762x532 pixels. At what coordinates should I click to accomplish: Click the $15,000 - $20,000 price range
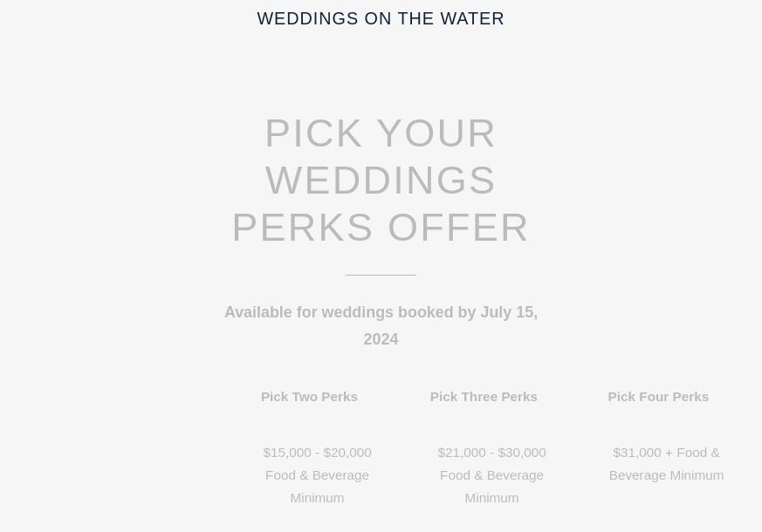pyautogui.click(x=317, y=453)
